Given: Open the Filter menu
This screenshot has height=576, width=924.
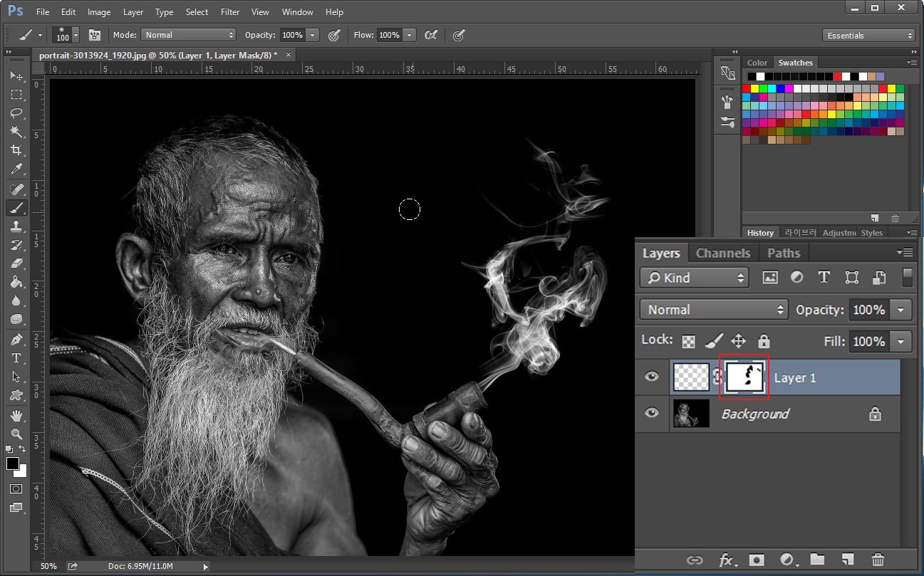Looking at the screenshot, I should point(230,12).
